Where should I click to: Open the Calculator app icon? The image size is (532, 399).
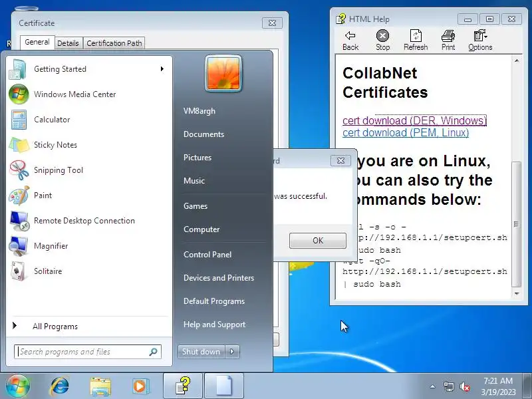pyautogui.click(x=19, y=120)
